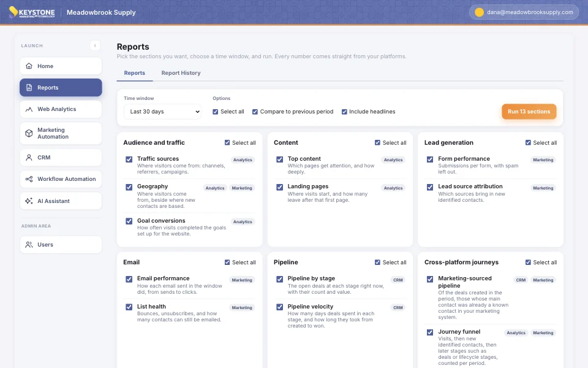Screen dimensions: 588x368
Task: Uncheck Compare to previous period
Action: coord(255,112)
